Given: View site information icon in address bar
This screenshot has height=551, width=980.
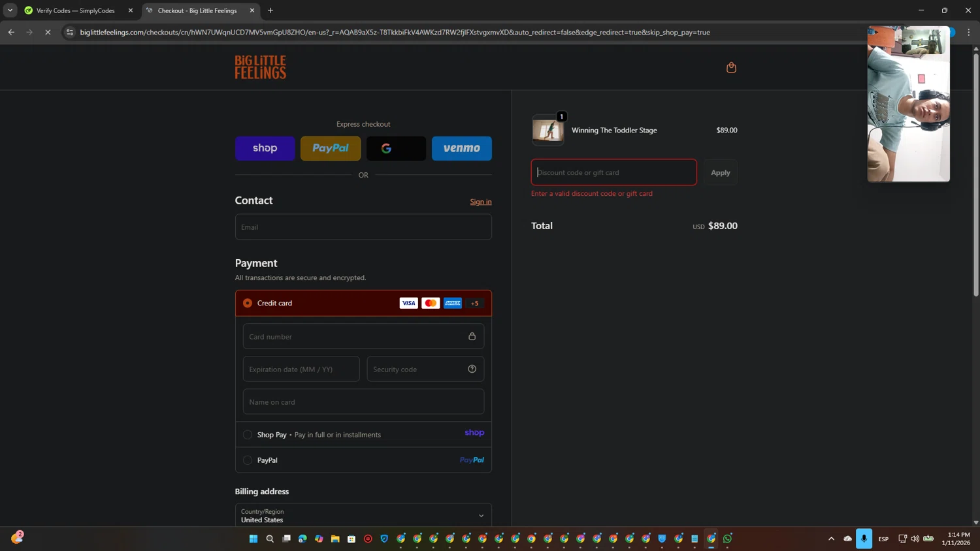Looking at the screenshot, I should click(x=70, y=32).
